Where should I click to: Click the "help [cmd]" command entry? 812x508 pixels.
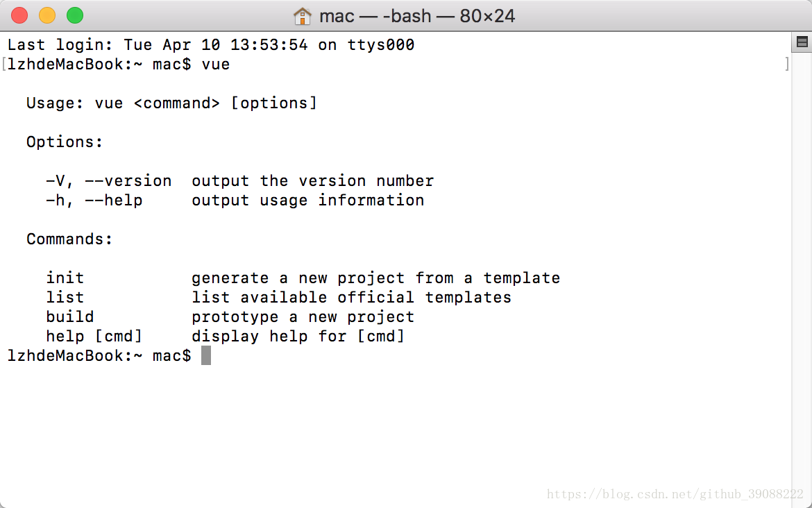pyautogui.click(x=94, y=337)
